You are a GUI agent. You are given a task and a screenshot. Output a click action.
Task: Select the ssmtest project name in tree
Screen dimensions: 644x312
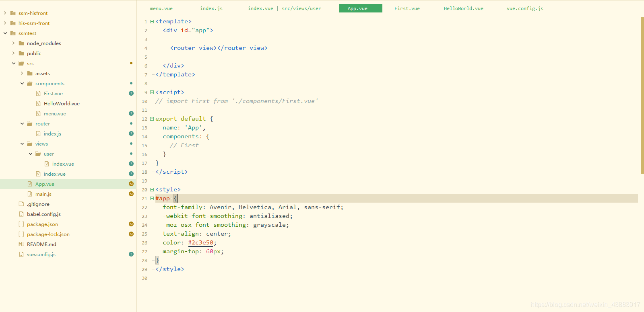click(27, 33)
